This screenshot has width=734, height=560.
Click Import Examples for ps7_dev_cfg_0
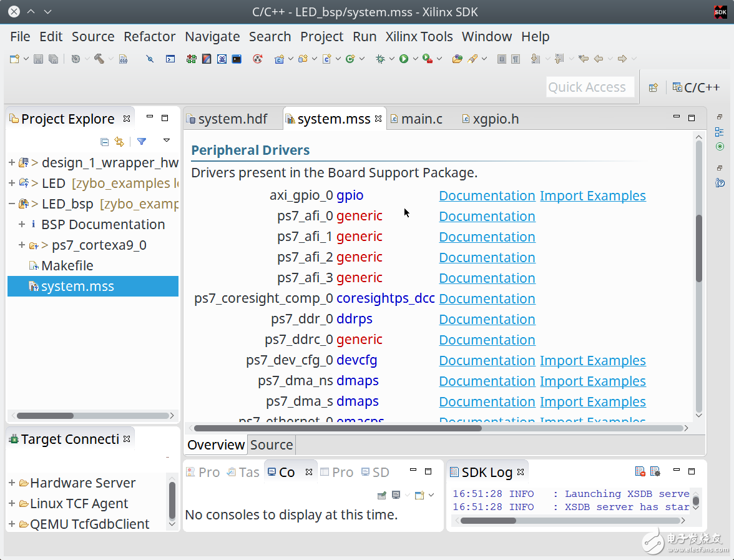[x=592, y=361]
